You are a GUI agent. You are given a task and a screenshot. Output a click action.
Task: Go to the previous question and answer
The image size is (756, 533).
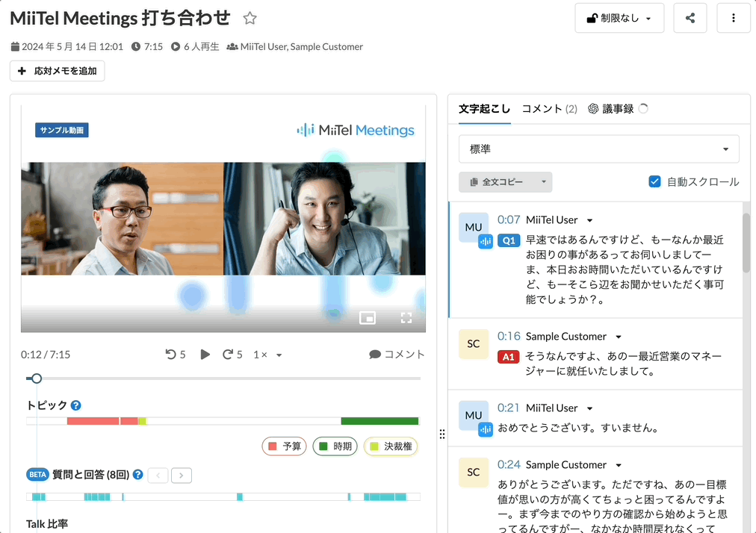point(158,476)
